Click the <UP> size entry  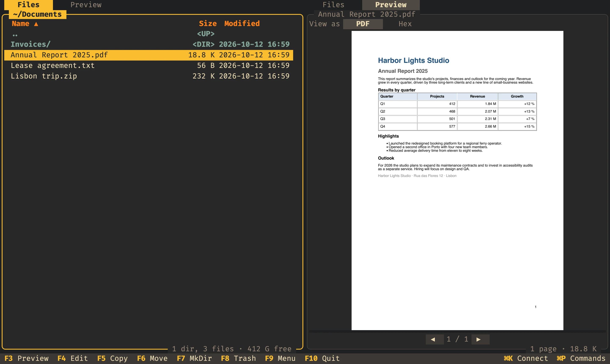pyautogui.click(x=206, y=34)
